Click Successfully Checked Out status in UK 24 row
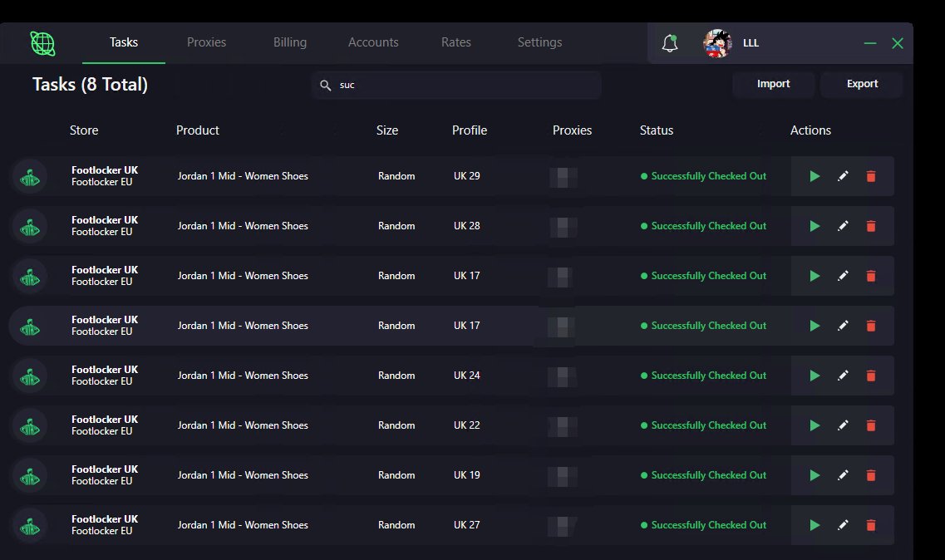This screenshot has height=560, width=945. coord(703,376)
